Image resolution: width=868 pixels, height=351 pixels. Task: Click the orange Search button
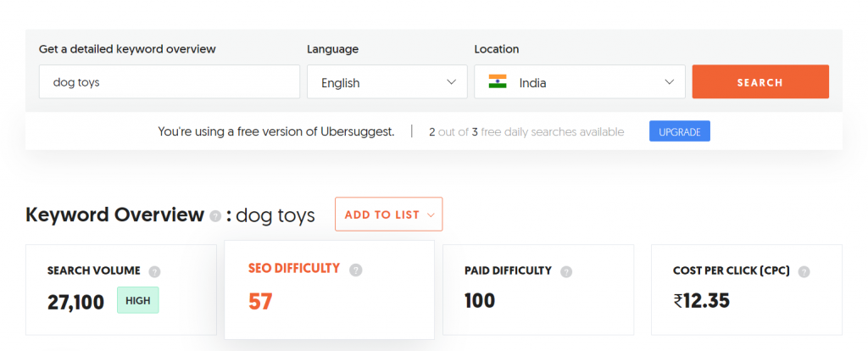click(760, 82)
